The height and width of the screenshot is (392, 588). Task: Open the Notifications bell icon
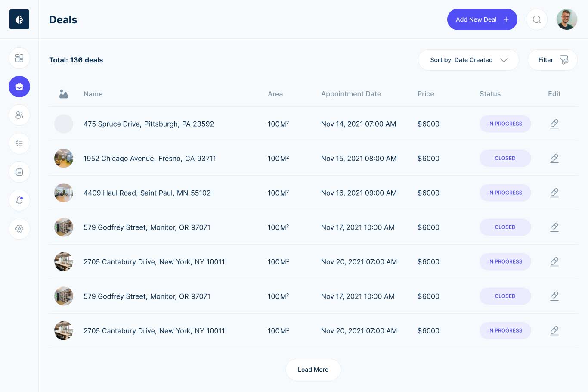(x=19, y=200)
